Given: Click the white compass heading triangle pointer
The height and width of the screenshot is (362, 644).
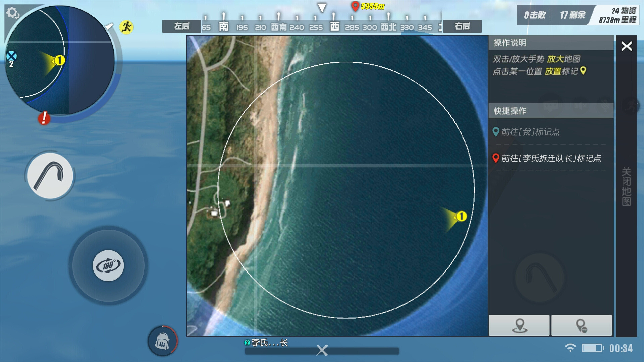Looking at the screenshot, I should tap(322, 8).
